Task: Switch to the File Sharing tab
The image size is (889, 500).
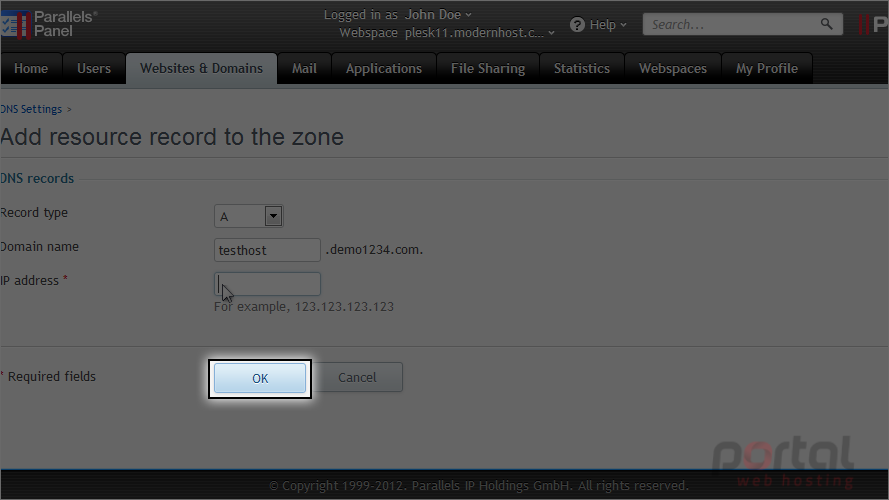Action: [488, 69]
